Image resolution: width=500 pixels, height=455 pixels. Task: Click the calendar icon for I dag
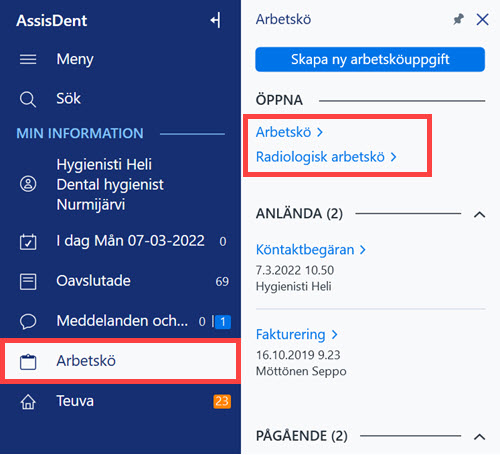point(28,242)
